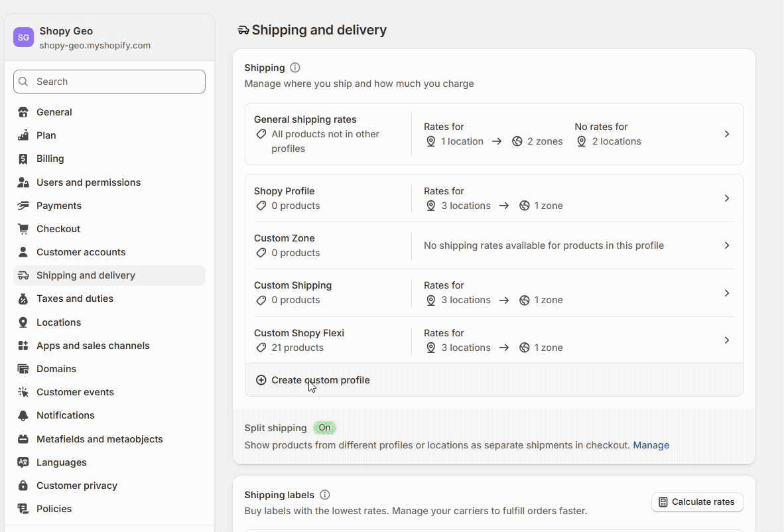The height and width of the screenshot is (532, 784).
Task: Click the Customer events sparkle icon
Action: pyautogui.click(x=23, y=392)
